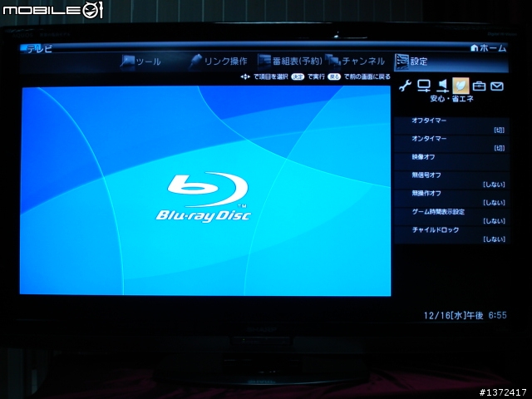Click the リンク操作 menu icon
Viewport: 532px width, 399px height.
pyautogui.click(x=196, y=62)
